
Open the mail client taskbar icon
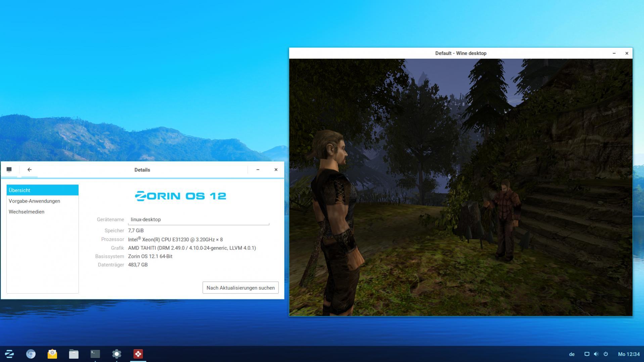(x=52, y=354)
